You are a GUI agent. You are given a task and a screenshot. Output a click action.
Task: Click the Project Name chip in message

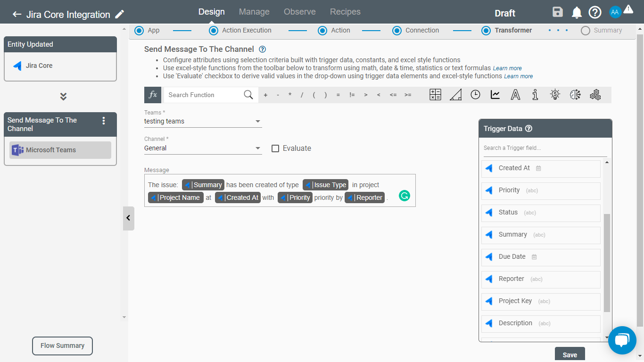coord(176,197)
